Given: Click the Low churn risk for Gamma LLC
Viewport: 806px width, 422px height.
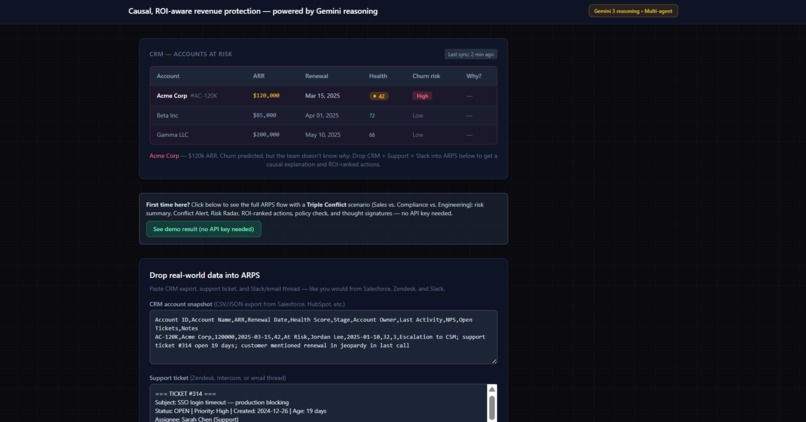Looking at the screenshot, I should pyautogui.click(x=417, y=135).
